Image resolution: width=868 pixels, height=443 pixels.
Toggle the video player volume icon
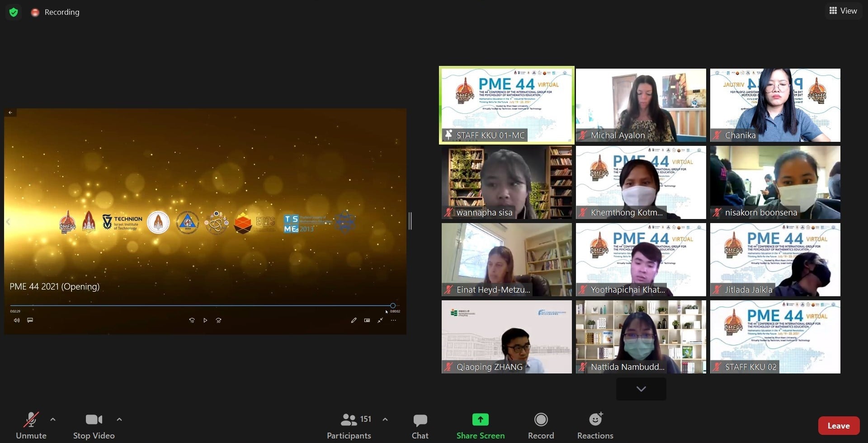coord(17,320)
